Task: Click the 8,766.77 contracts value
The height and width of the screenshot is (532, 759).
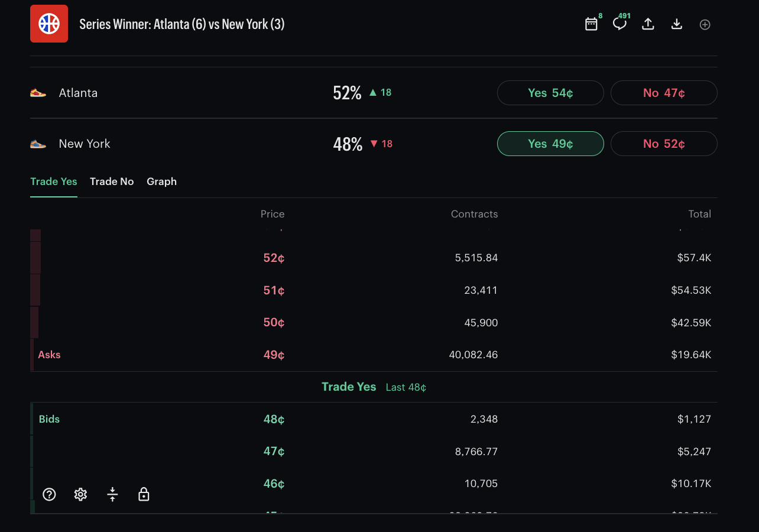Action: click(476, 452)
